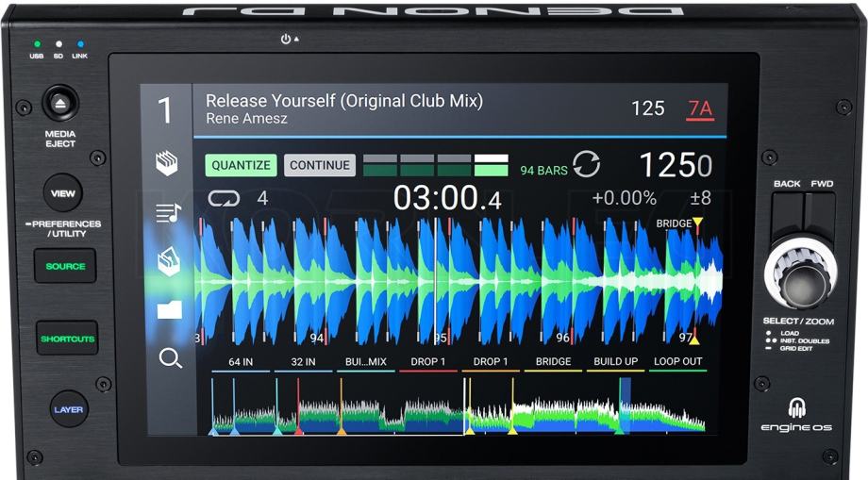Tap the 03:00.4 time display
This screenshot has width=868, height=480.
point(447,198)
